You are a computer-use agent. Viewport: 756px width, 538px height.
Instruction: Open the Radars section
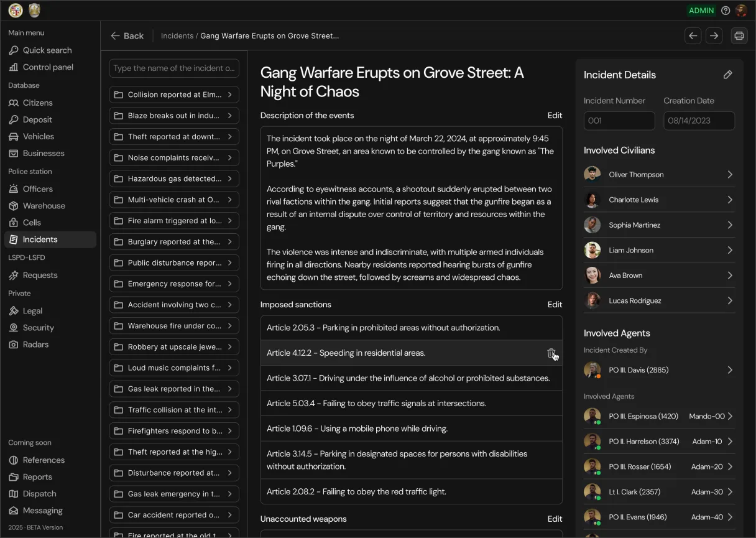click(50, 345)
